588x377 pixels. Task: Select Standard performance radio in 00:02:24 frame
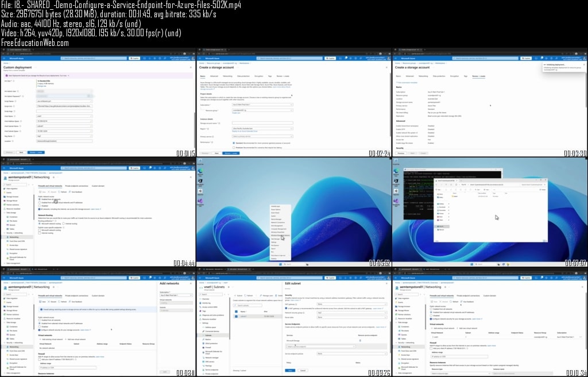(234, 143)
